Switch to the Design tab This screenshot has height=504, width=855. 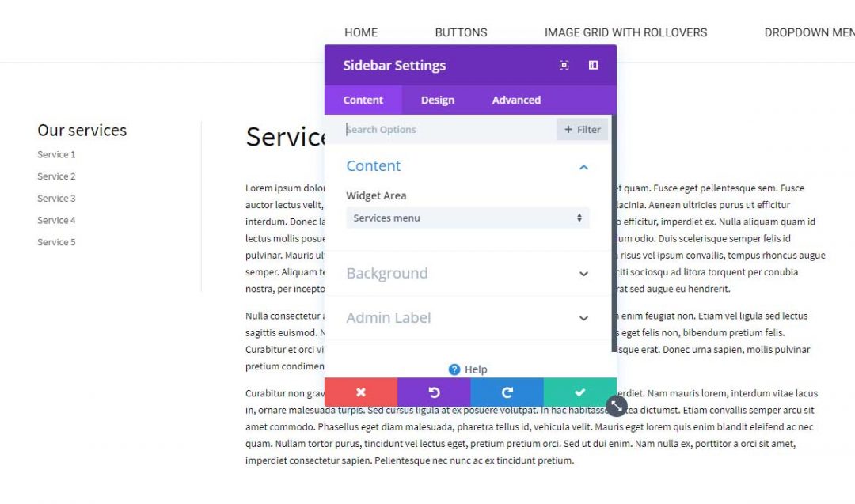438,100
